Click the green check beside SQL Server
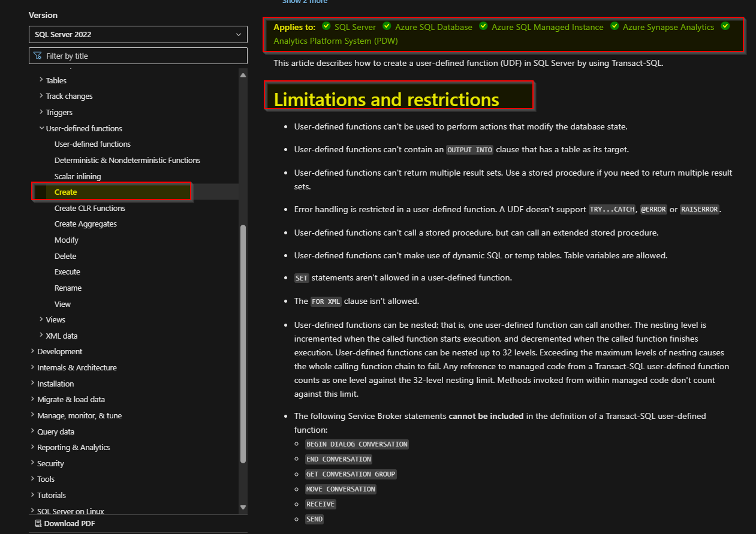Image resolution: width=756 pixels, height=534 pixels. (x=326, y=26)
